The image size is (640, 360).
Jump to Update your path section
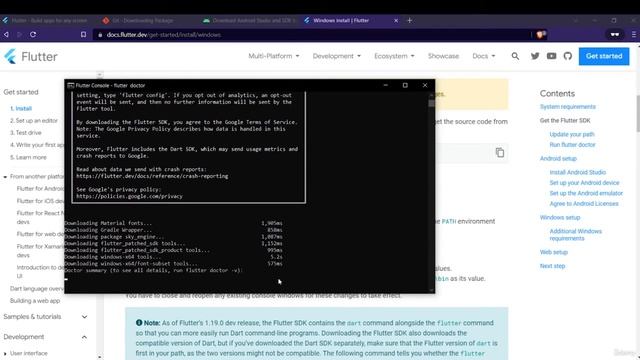point(572,134)
